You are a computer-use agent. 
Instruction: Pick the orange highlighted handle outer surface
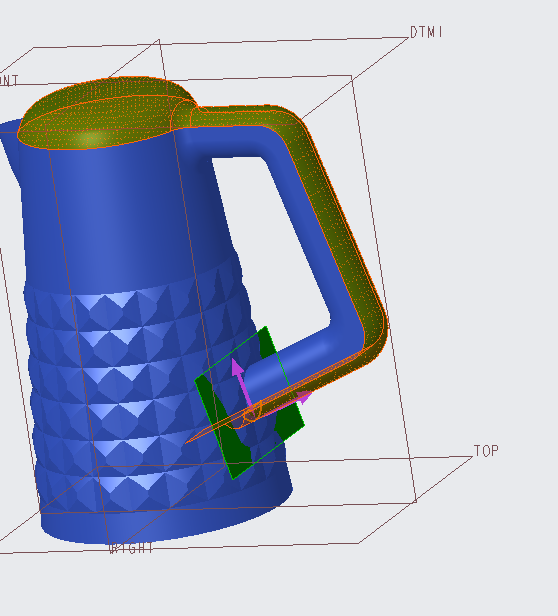point(338,220)
